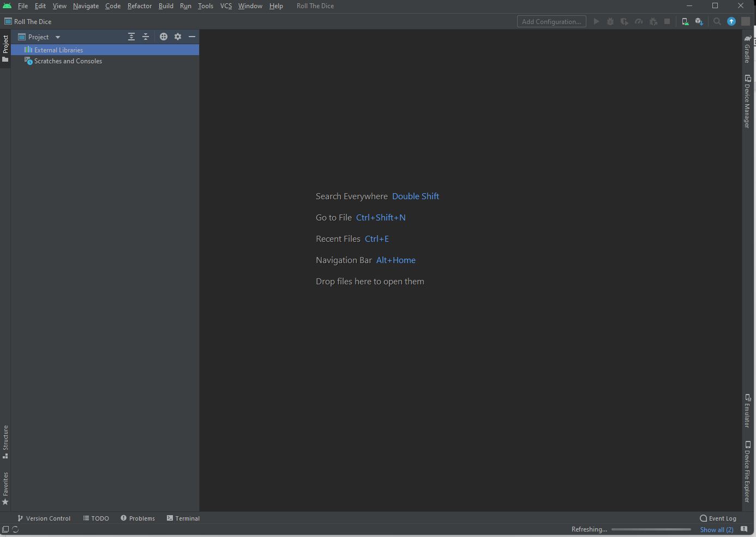Open the Project panel settings gear
Viewport: 756px width, 537px height.
click(x=177, y=36)
